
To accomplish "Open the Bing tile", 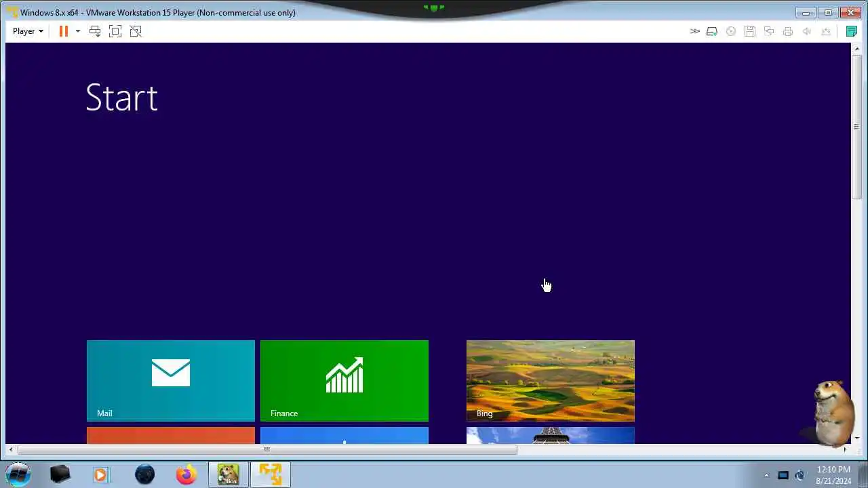I will coord(551,381).
